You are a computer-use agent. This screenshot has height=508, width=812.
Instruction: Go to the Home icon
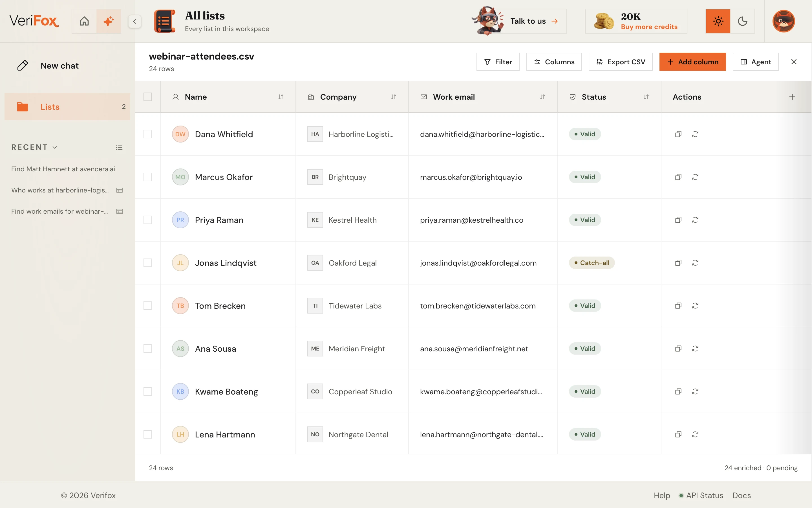point(84,21)
